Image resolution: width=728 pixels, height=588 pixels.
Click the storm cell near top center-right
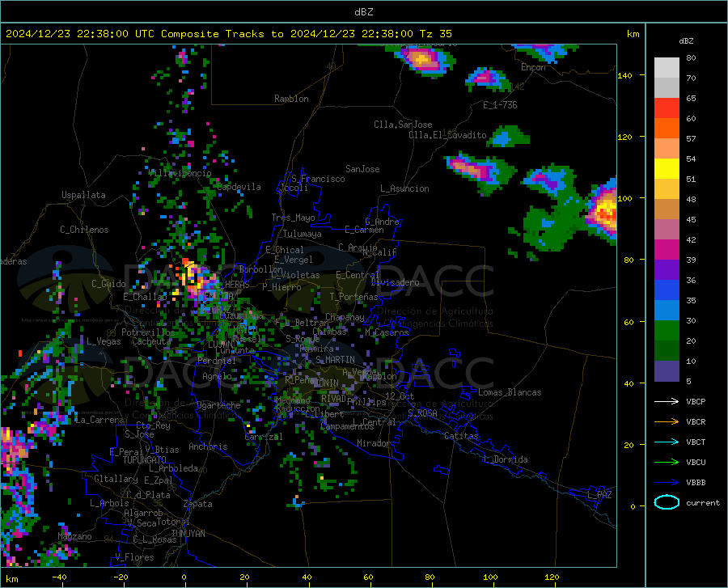click(423, 61)
